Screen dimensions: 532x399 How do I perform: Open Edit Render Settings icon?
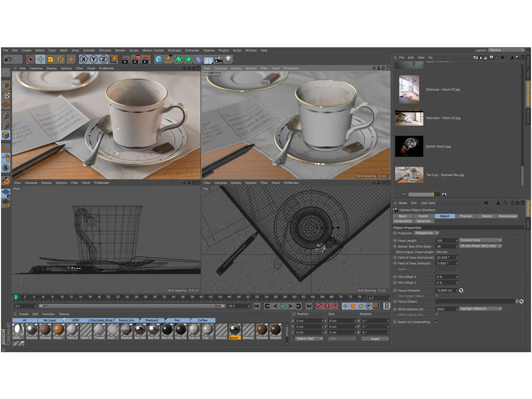tap(146, 60)
